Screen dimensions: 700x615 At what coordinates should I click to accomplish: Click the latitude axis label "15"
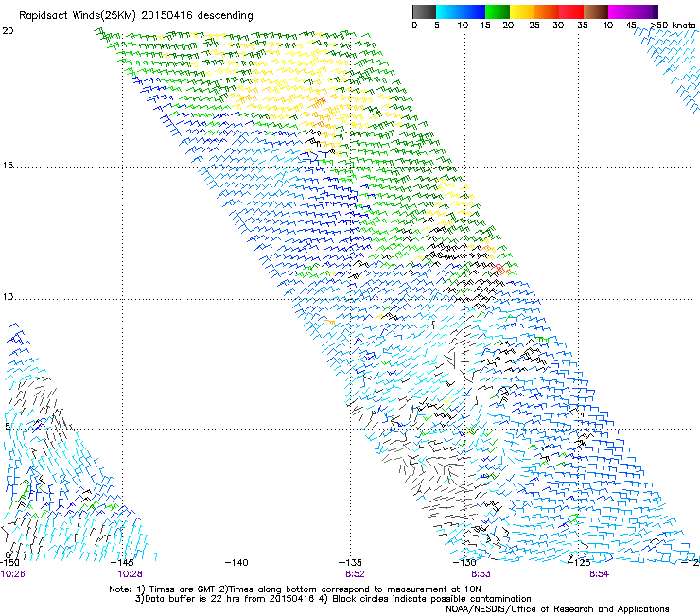[8, 166]
